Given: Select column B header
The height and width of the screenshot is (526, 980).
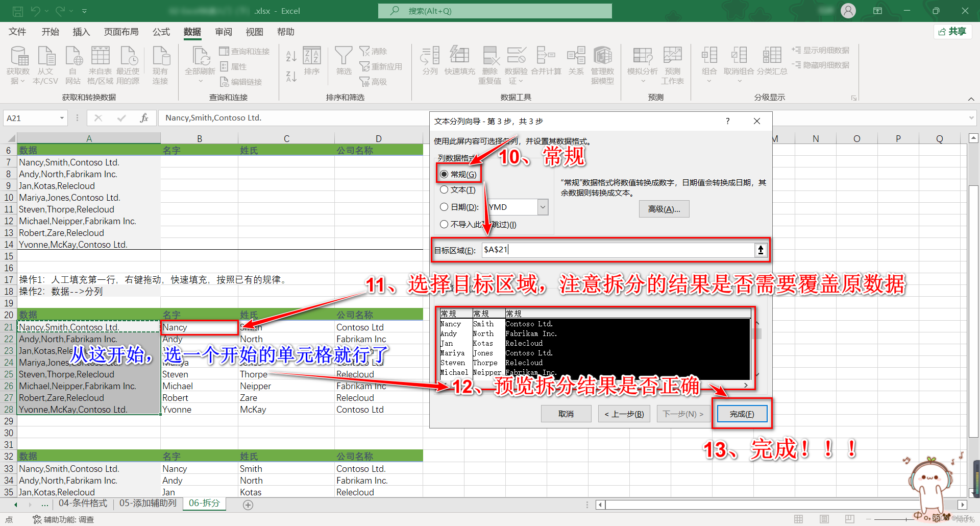Looking at the screenshot, I should (200, 138).
